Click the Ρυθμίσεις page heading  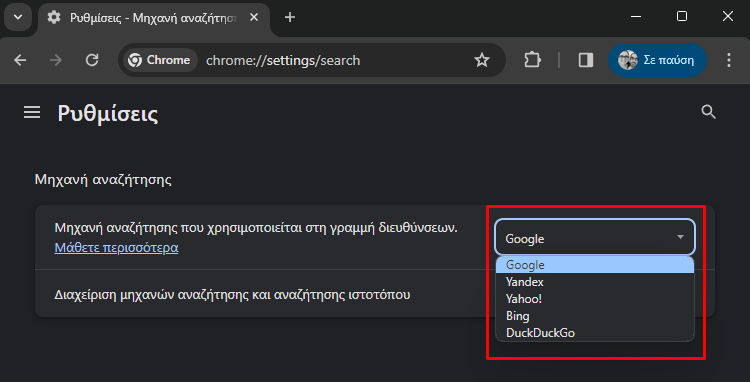coord(108,114)
